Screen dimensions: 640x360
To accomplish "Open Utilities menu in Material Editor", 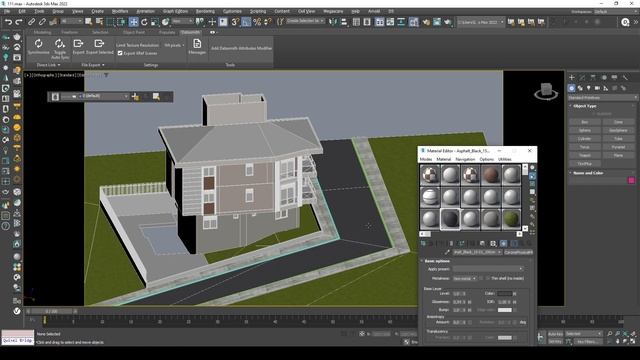I will 504,159.
